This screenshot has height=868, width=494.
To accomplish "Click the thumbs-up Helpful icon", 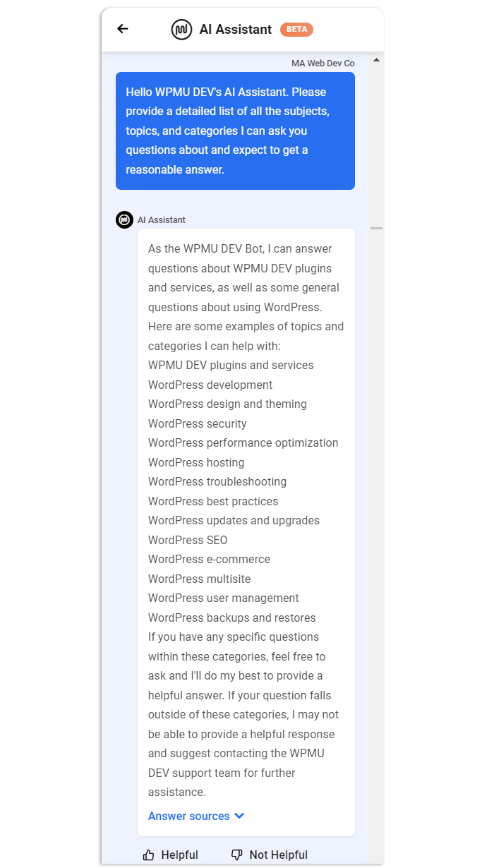I will tap(149, 854).
